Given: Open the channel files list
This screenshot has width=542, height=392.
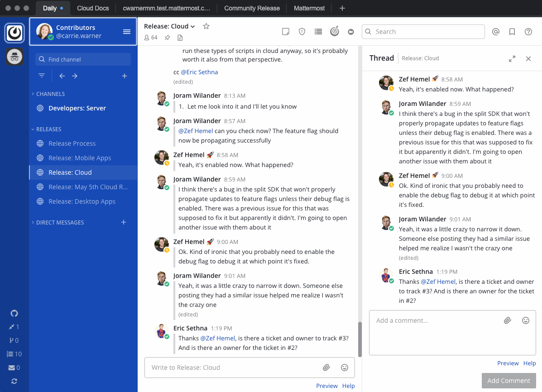Looking at the screenshot, I should [x=180, y=38].
